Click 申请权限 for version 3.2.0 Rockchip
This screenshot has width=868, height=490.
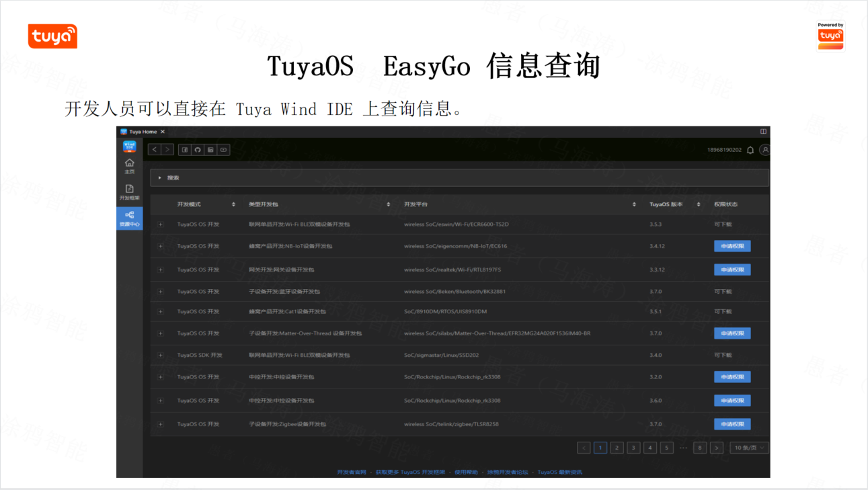(x=732, y=377)
